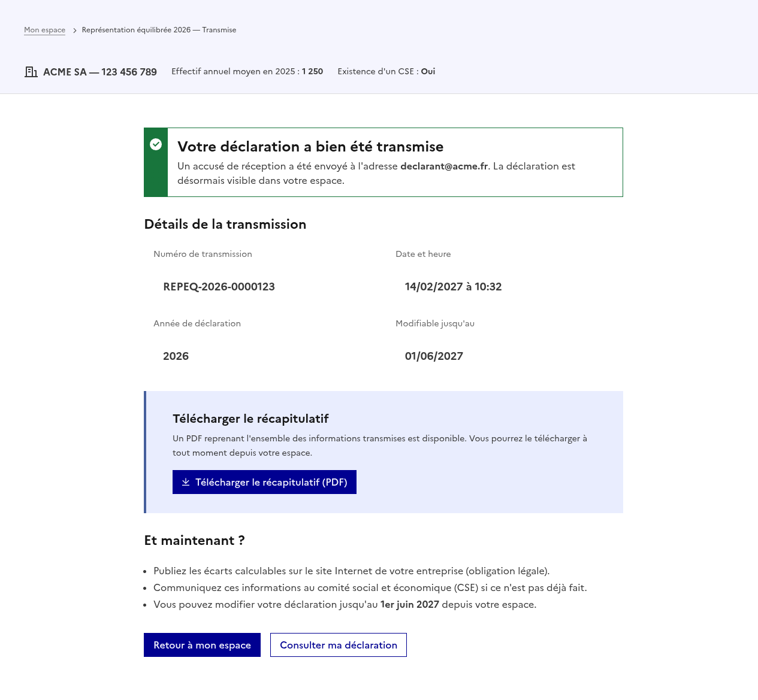Click the building icon next to ACME SA
758x700 pixels.
pyautogui.click(x=31, y=71)
